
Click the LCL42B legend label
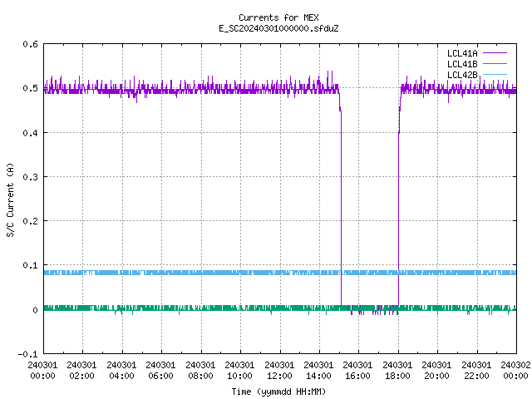(x=462, y=75)
